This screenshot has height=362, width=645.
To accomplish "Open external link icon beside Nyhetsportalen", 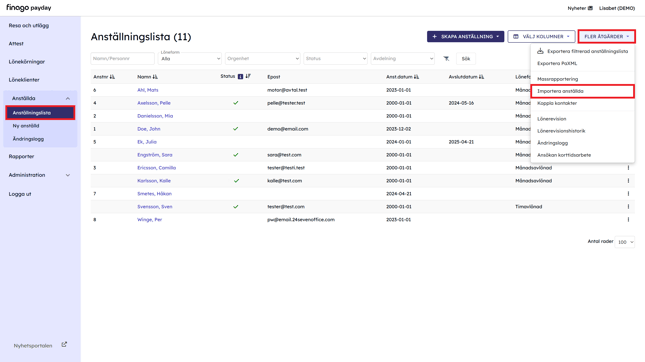I will pyautogui.click(x=64, y=345).
